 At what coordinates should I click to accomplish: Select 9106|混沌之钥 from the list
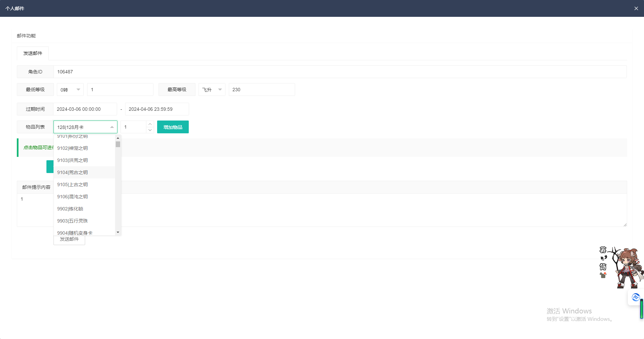(84, 197)
